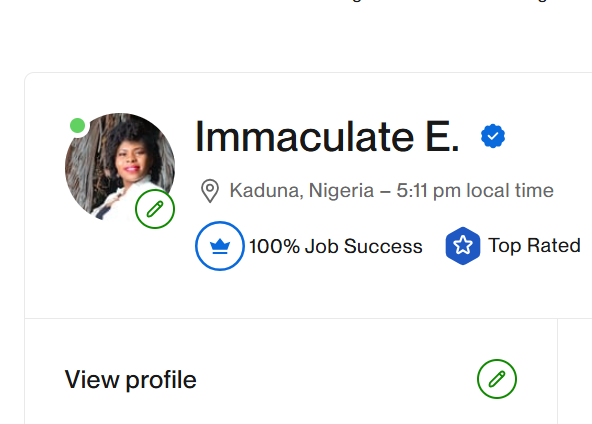Image resolution: width=592 pixels, height=424 pixels.
Task: Open the circular profile photo
Action: tap(120, 167)
